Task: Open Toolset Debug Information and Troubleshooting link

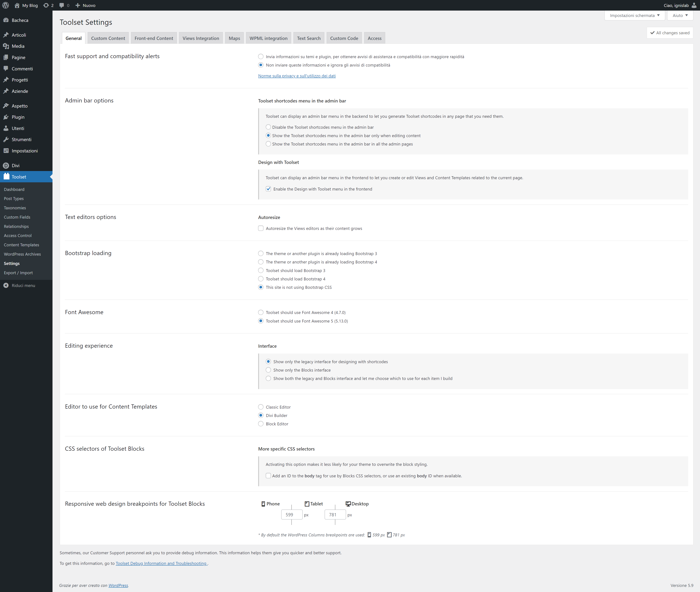Action: click(161, 564)
